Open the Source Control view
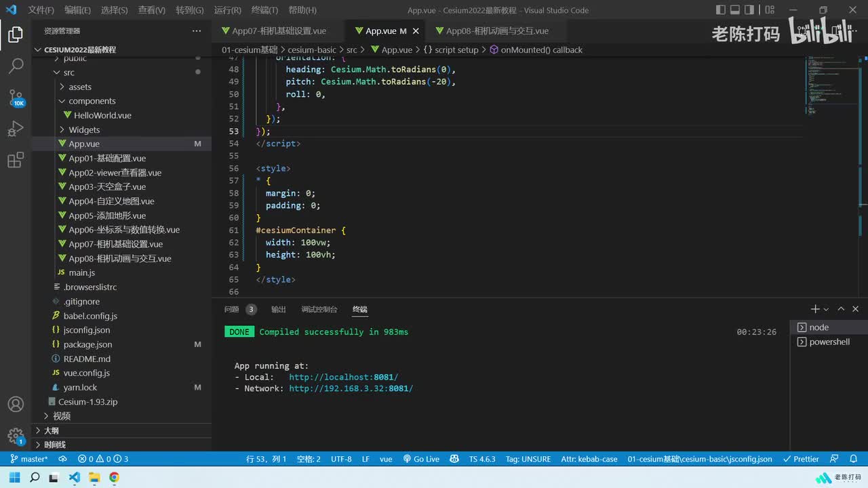 pos(16,98)
